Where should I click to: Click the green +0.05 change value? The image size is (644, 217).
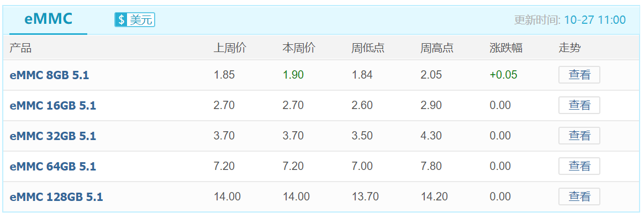coord(504,75)
